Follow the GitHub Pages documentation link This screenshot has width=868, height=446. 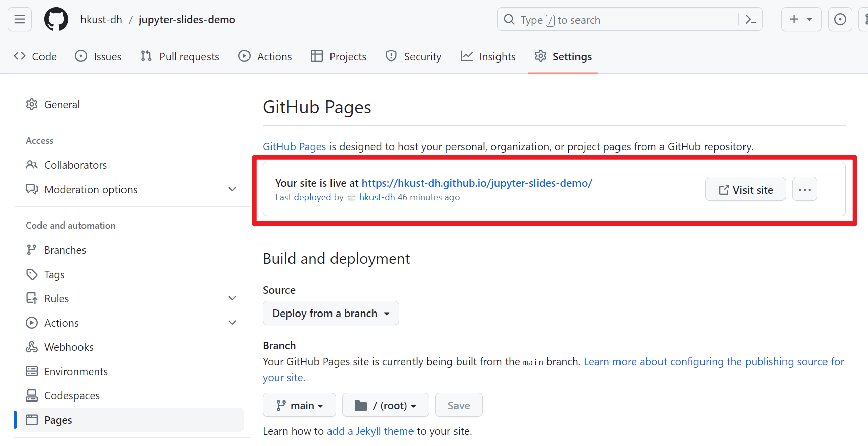(294, 147)
